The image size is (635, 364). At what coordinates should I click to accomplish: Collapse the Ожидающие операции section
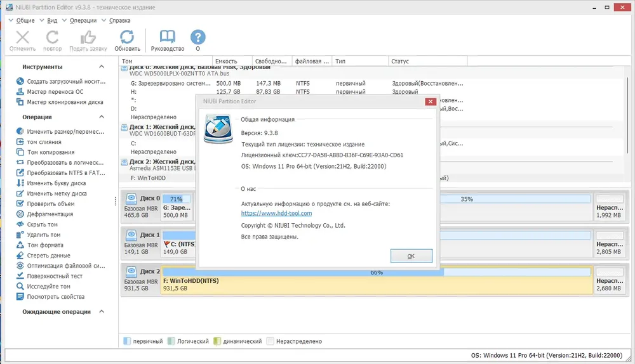click(102, 311)
